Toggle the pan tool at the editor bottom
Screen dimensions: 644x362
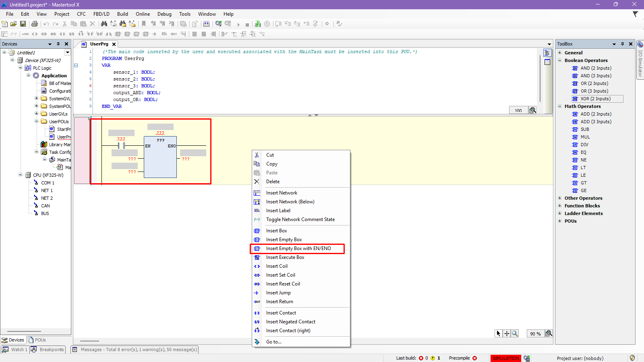tap(507, 333)
